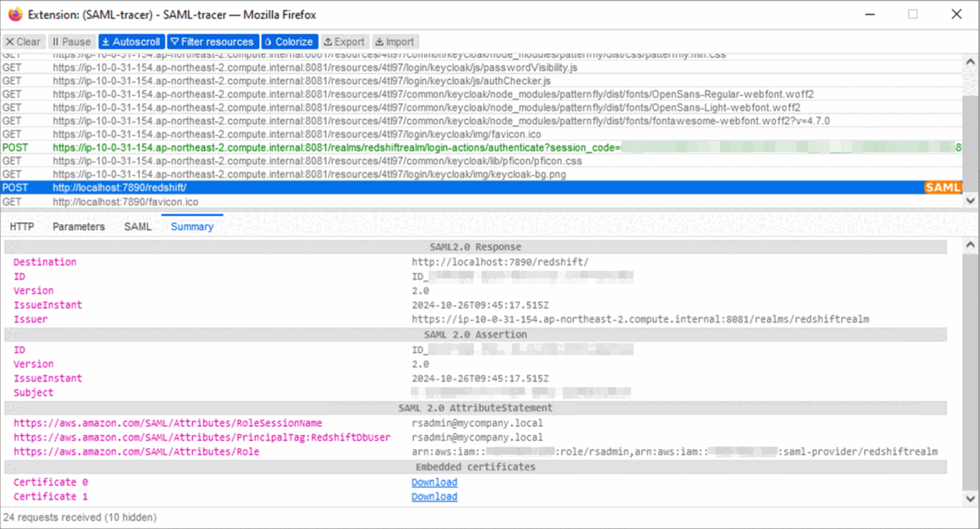The width and height of the screenshot is (980, 529).
Task: Click the Certificate 0 label
Action: (x=51, y=482)
